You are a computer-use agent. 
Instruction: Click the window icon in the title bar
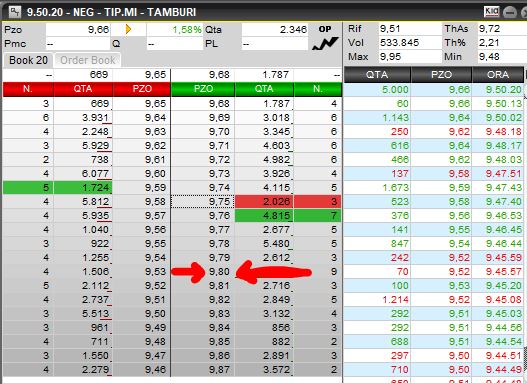(x=15, y=12)
